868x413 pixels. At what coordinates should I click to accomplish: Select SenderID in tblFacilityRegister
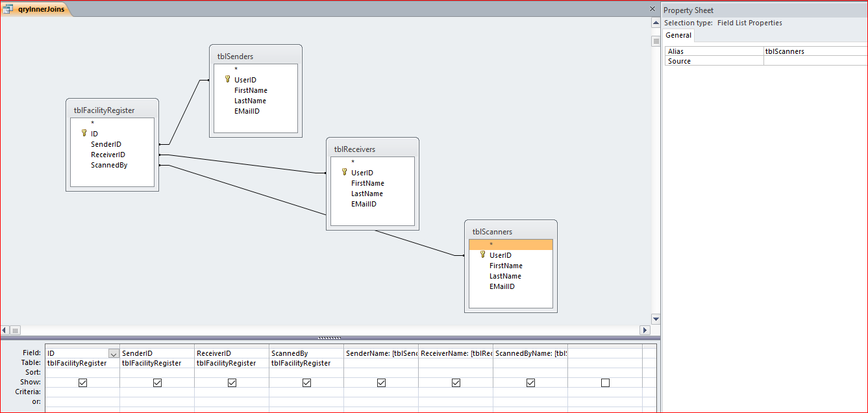pyautogui.click(x=106, y=144)
